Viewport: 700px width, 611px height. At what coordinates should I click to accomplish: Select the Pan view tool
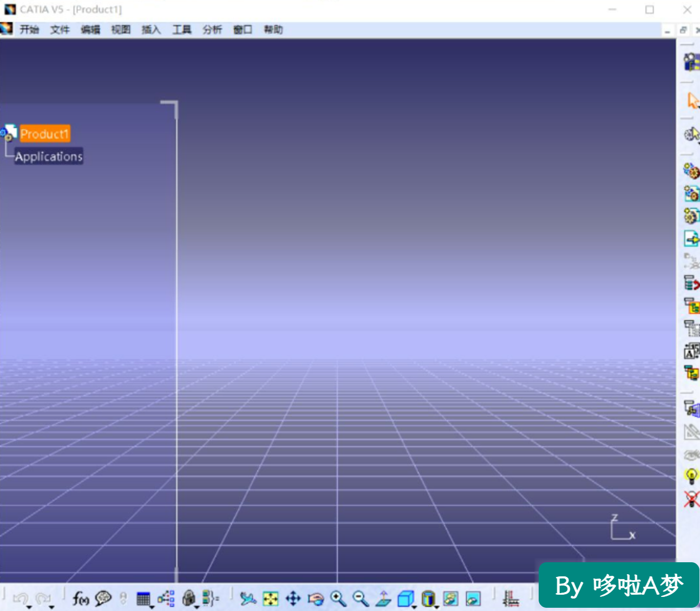[293, 599]
